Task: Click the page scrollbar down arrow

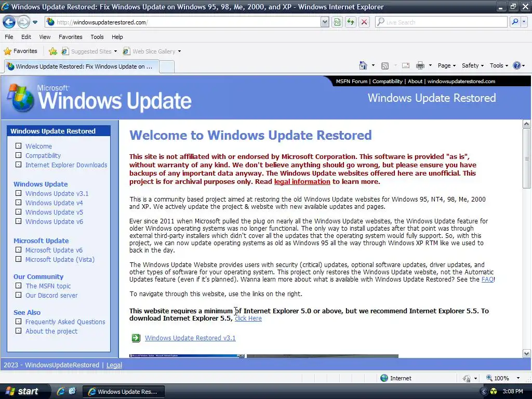Action: 527,353
